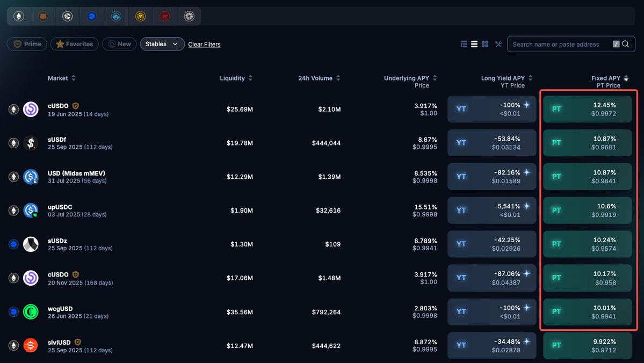Switch to the plain list view

pos(474,44)
